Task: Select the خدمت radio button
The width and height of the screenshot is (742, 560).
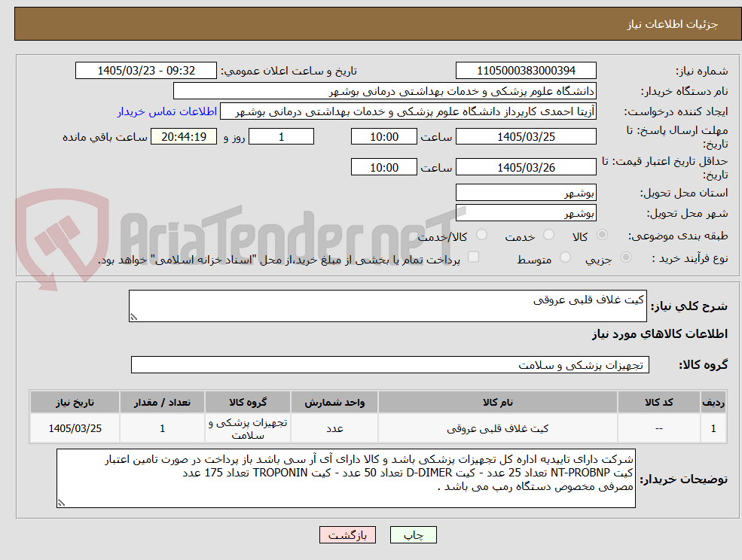Action: click(549, 235)
